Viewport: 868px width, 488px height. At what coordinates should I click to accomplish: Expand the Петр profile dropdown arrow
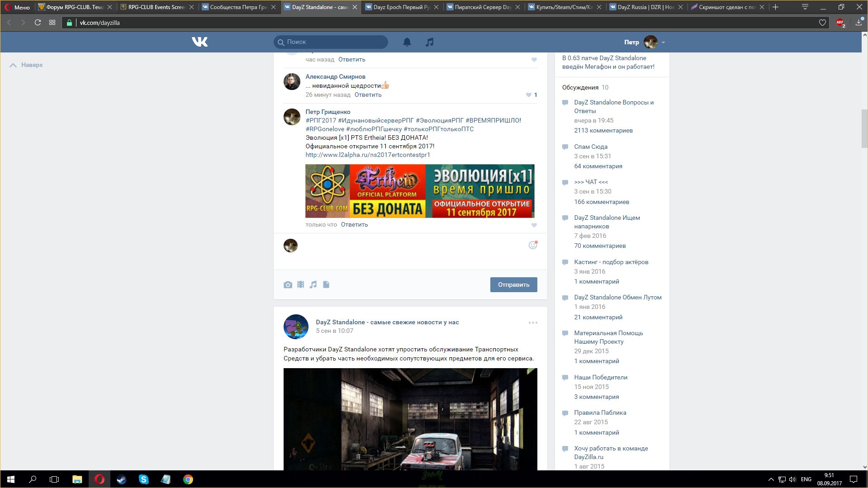[663, 43]
